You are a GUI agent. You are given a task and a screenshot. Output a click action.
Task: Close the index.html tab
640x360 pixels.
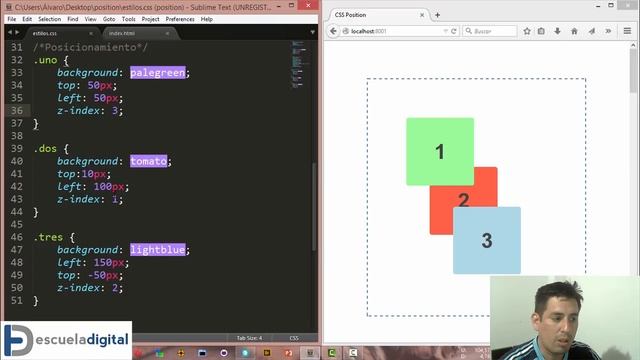pos(167,33)
